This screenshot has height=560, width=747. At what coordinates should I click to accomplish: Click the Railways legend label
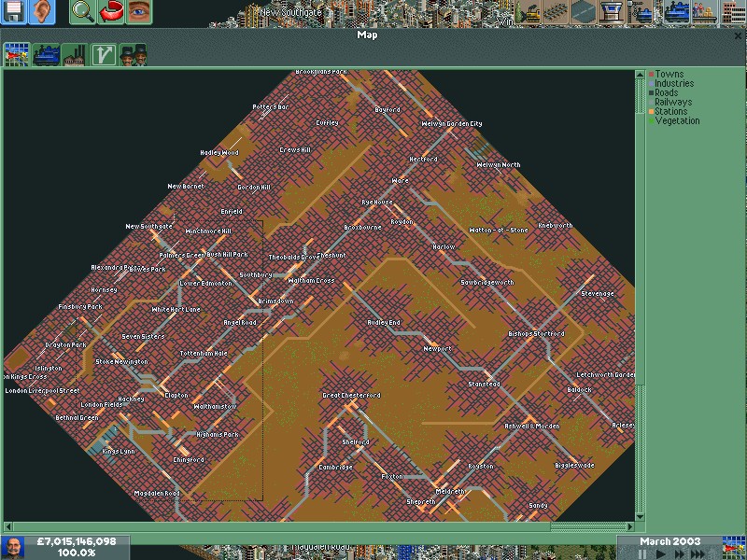pos(673,102)
